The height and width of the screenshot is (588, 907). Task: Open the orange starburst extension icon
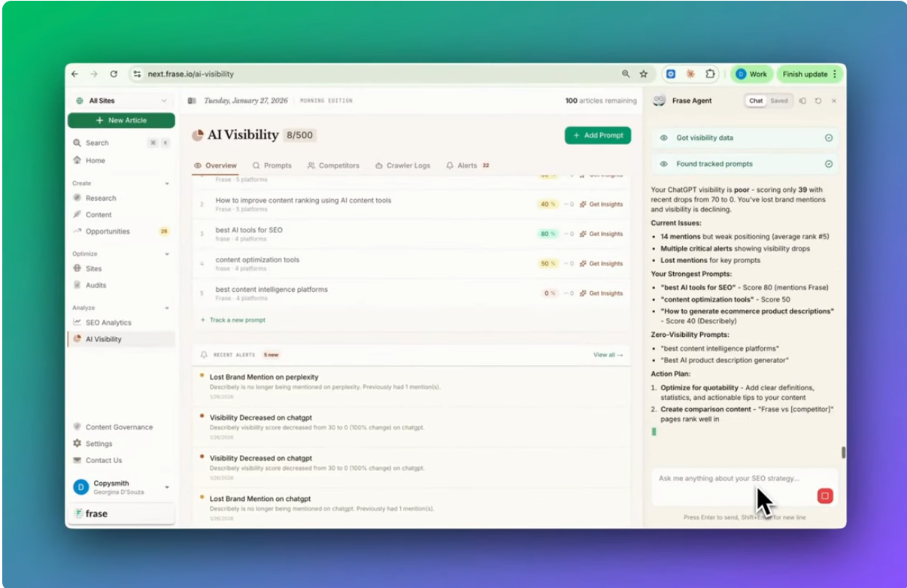coord(690,74)
